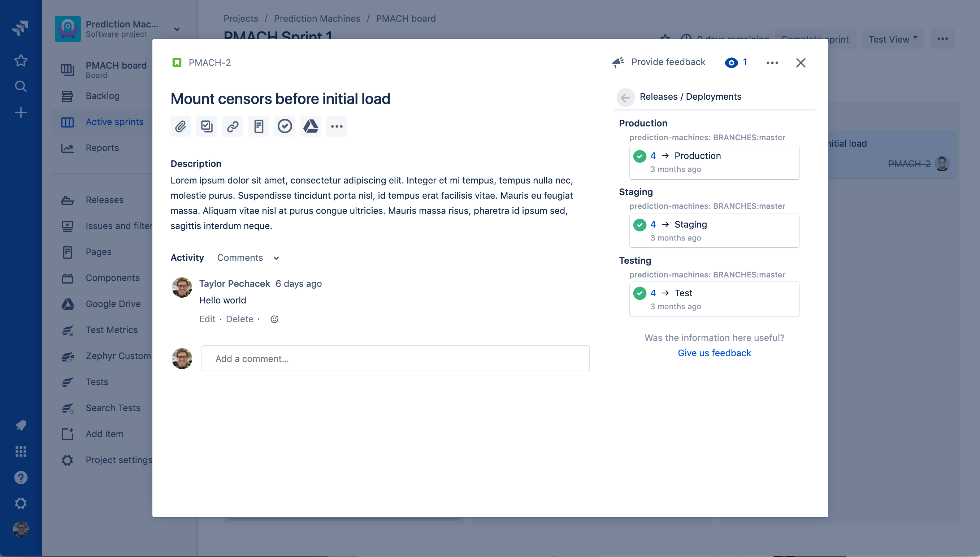
Task: Add reaction emoji to Hello world comment
Action: click(274, 319)
